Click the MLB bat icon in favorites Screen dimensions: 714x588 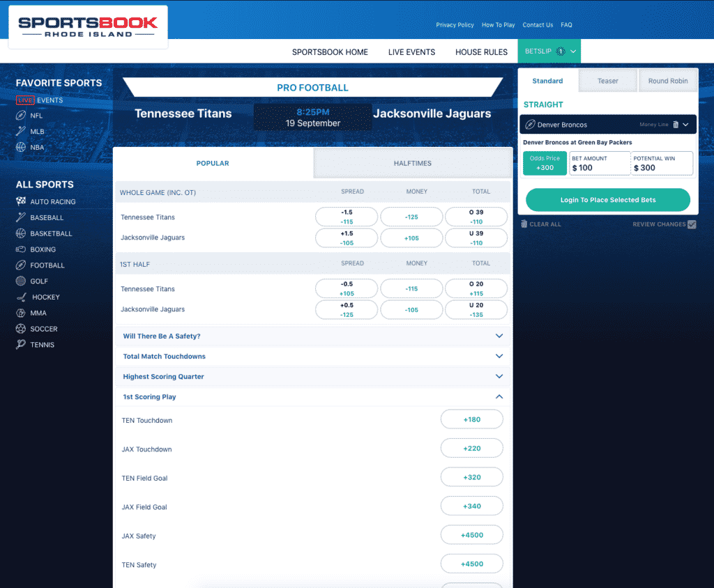[20, 131]
